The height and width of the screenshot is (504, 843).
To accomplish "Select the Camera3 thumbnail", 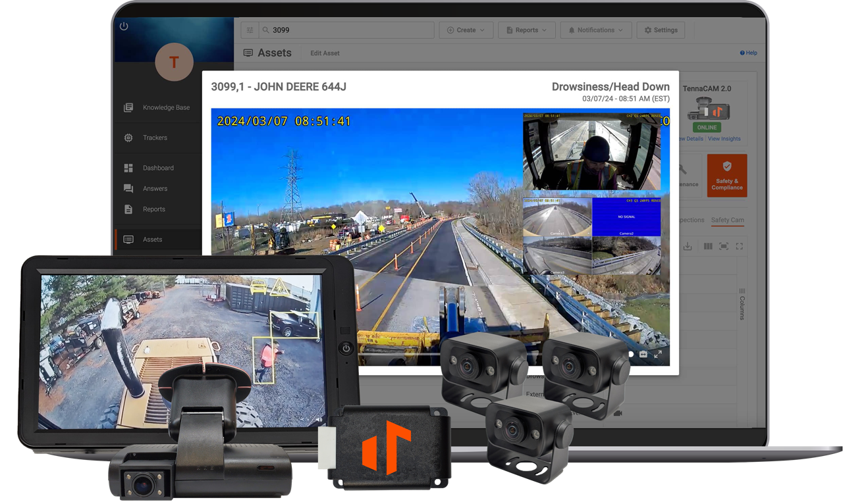I will click(557, 256).
